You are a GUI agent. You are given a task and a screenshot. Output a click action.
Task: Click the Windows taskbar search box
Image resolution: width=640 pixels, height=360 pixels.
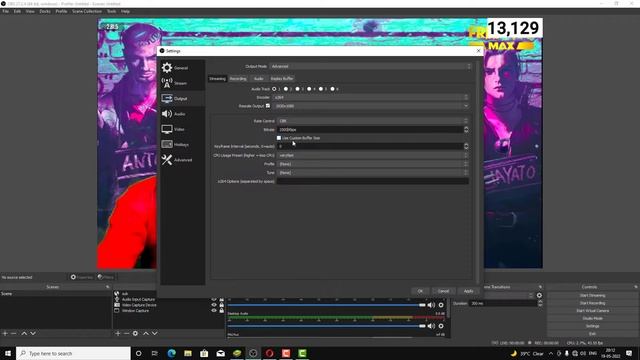73,353
